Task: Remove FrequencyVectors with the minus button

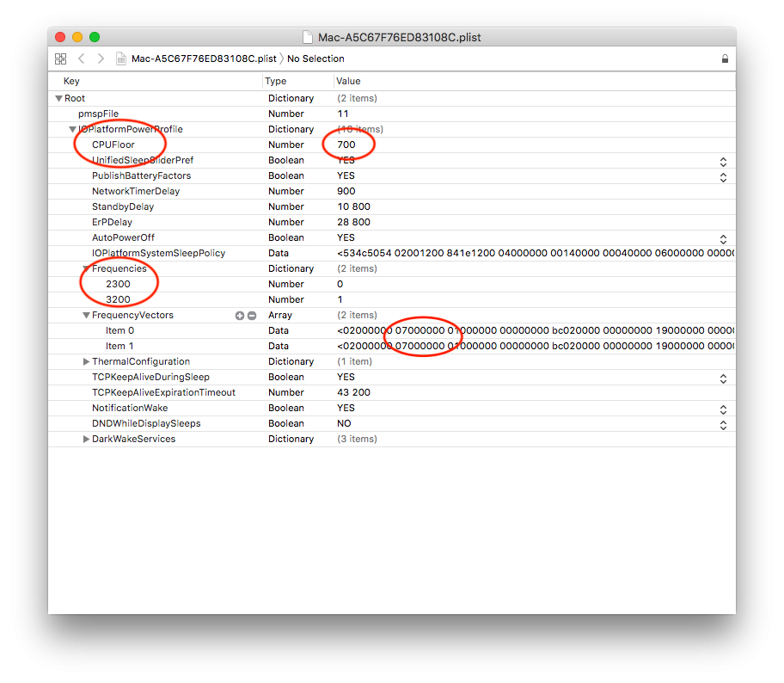Action: (252, 316)
